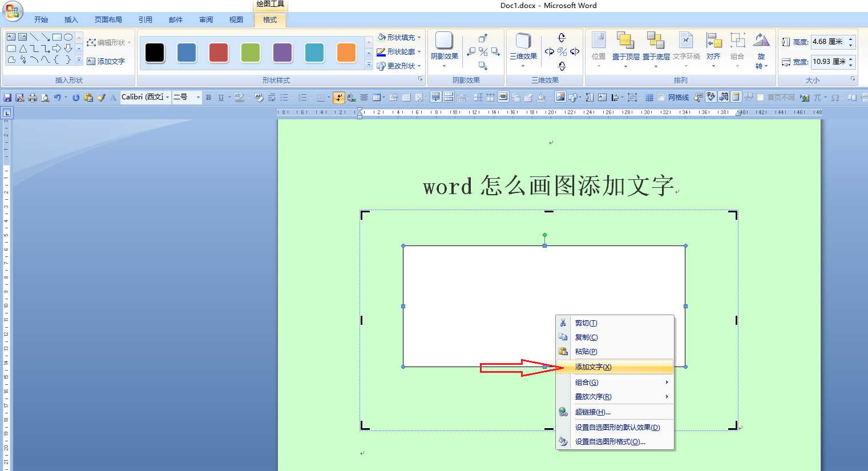
Task: Click the 添加文字 ribbon button
Action: (106, 61)
